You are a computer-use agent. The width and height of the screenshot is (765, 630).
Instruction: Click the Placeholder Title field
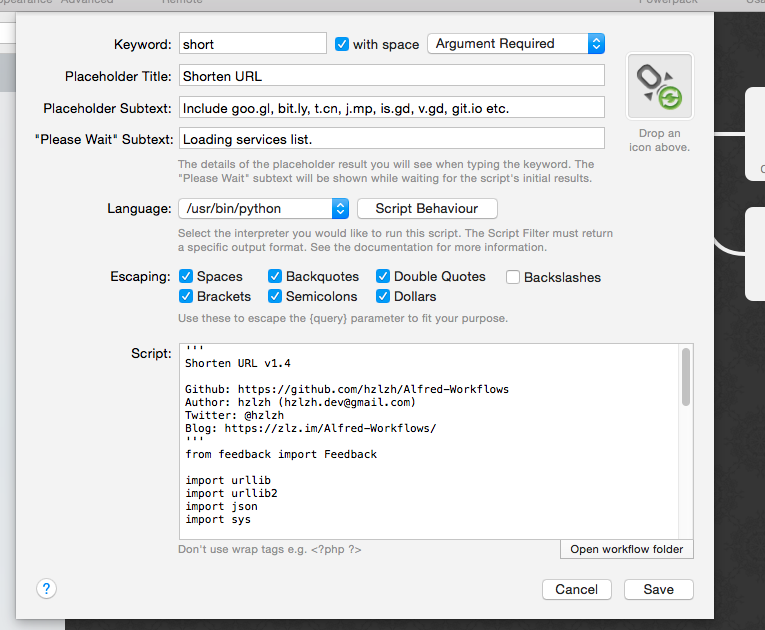(392, 76)
